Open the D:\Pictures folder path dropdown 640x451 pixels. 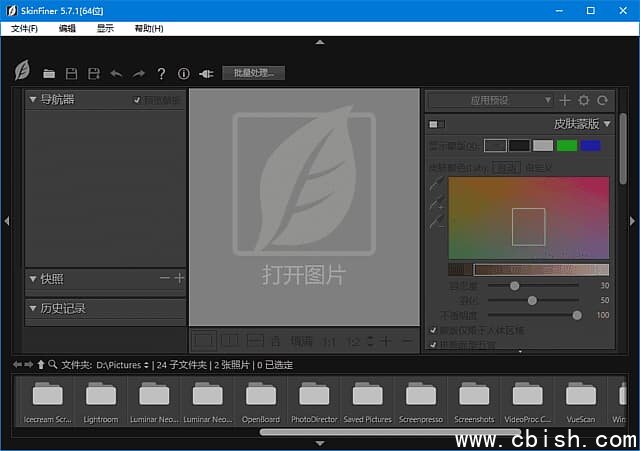point(123,365)
